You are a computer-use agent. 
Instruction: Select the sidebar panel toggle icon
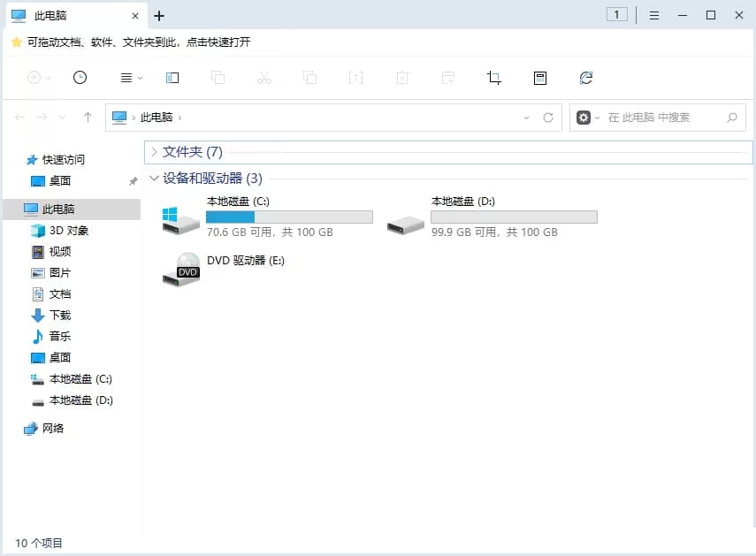tap(172, 78)
